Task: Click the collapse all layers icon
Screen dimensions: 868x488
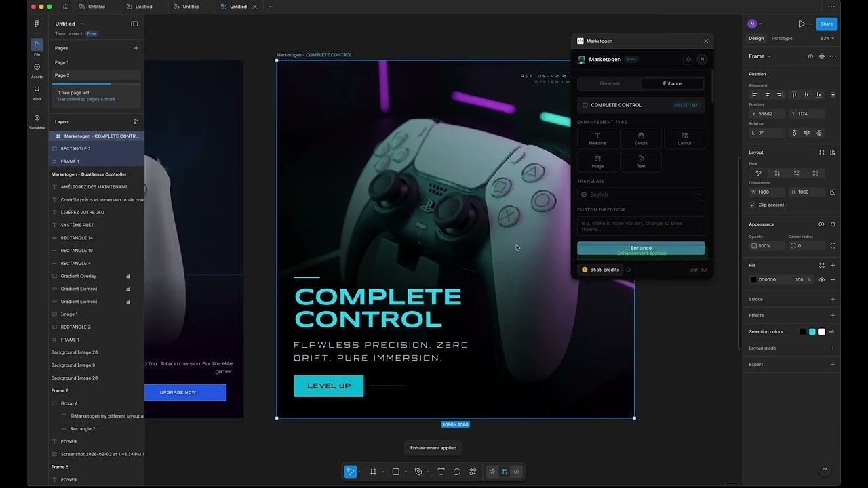Action: pos(136,122)
